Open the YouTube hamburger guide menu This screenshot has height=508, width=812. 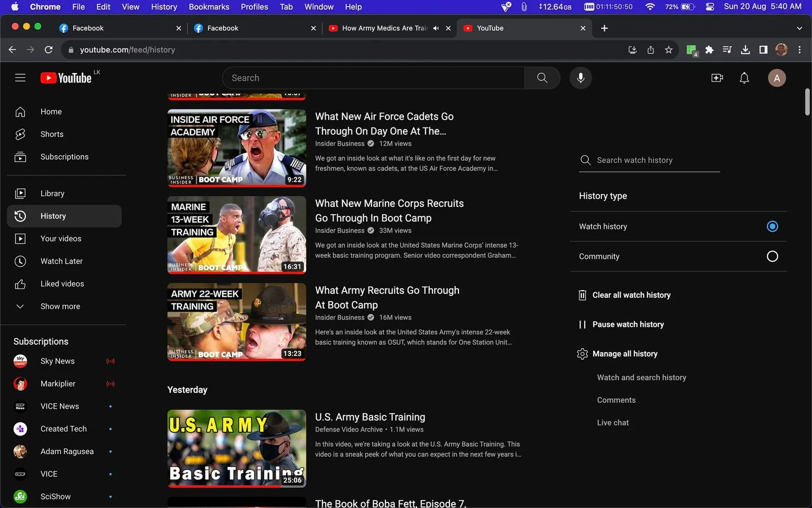(20, 78)
